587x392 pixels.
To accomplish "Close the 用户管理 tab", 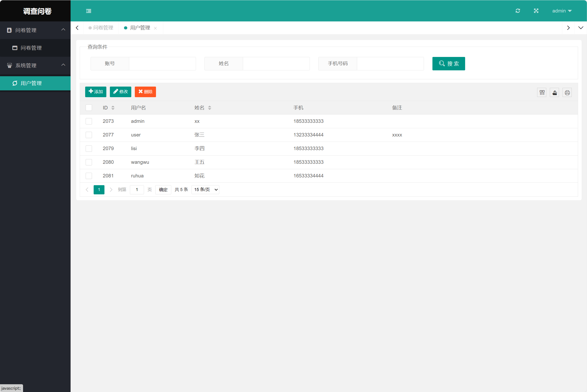I will point(156,28).
